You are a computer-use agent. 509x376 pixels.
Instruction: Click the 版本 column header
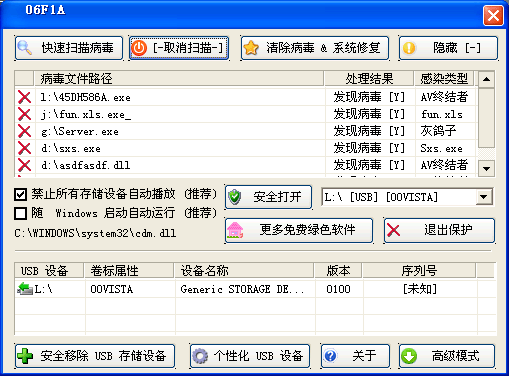click(338, 271)
